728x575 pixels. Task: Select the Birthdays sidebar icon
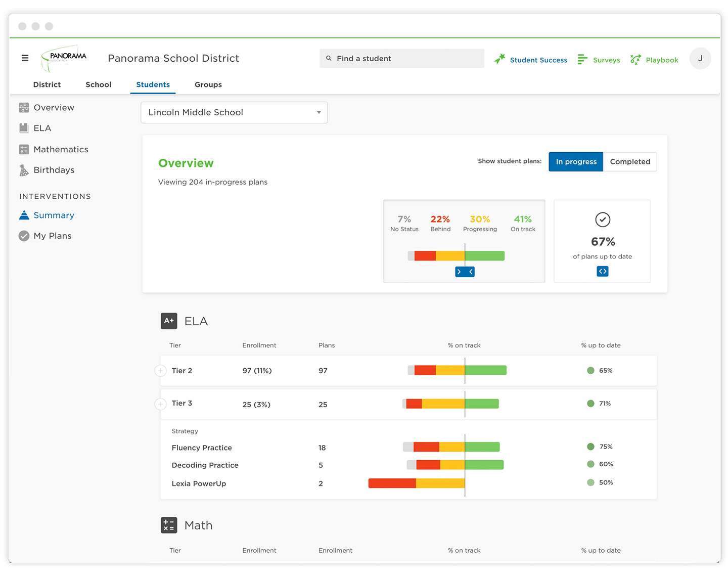coord(24,170)
